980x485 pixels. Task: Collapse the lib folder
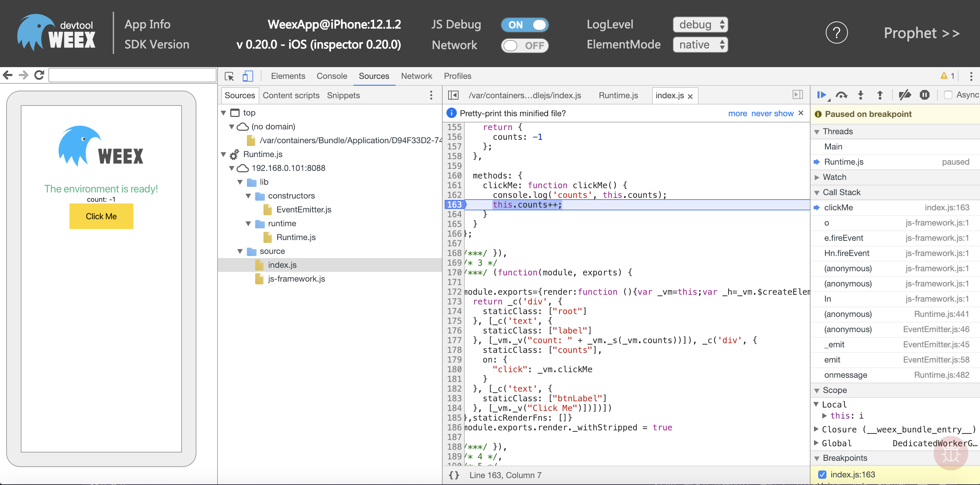tap(240, 182)
